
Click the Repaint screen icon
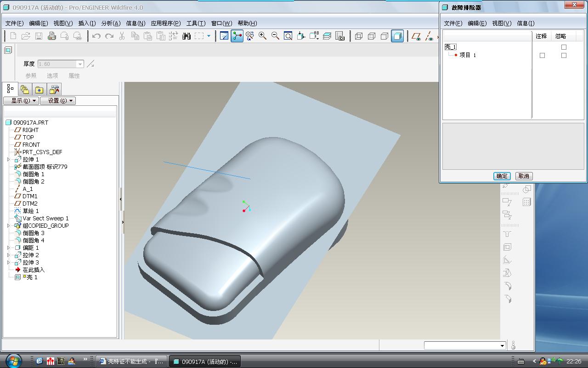tap(224, 36)
